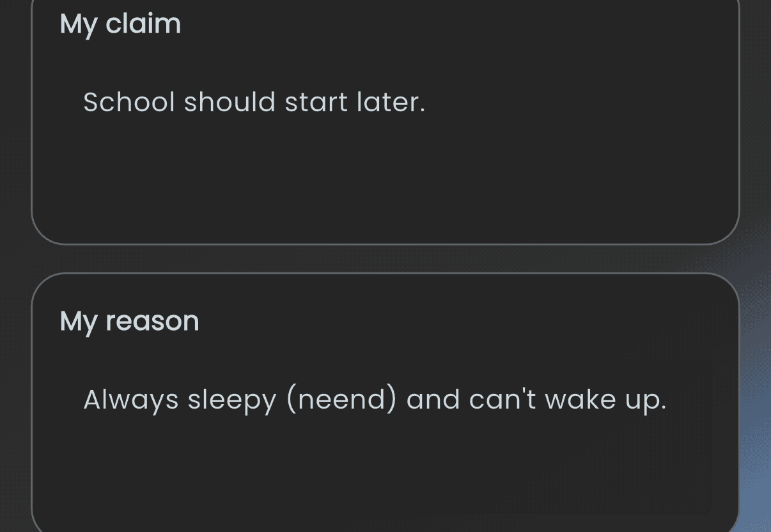Click the 'My claim' heading label

[x=120, y=25]
